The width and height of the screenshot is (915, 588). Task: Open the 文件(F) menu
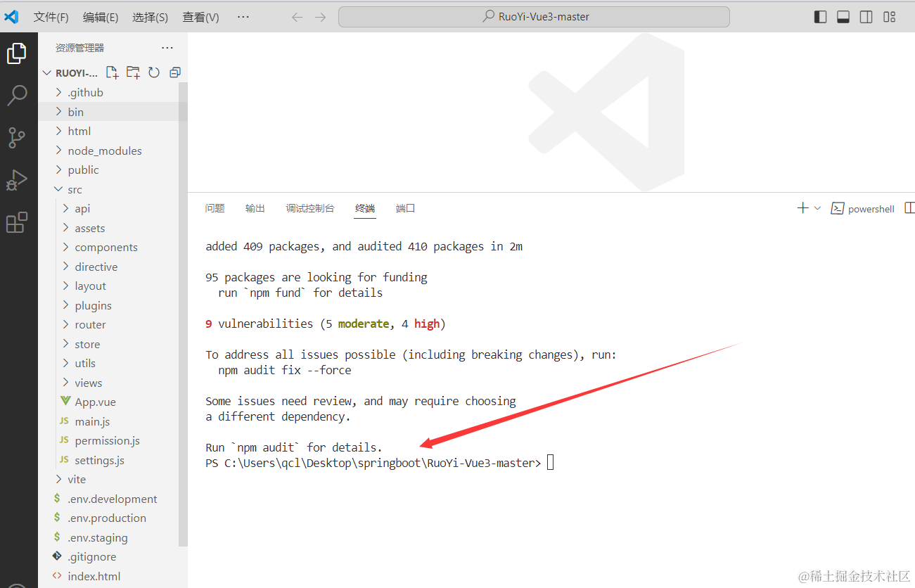pyautogui.click(x=51, y=17)
